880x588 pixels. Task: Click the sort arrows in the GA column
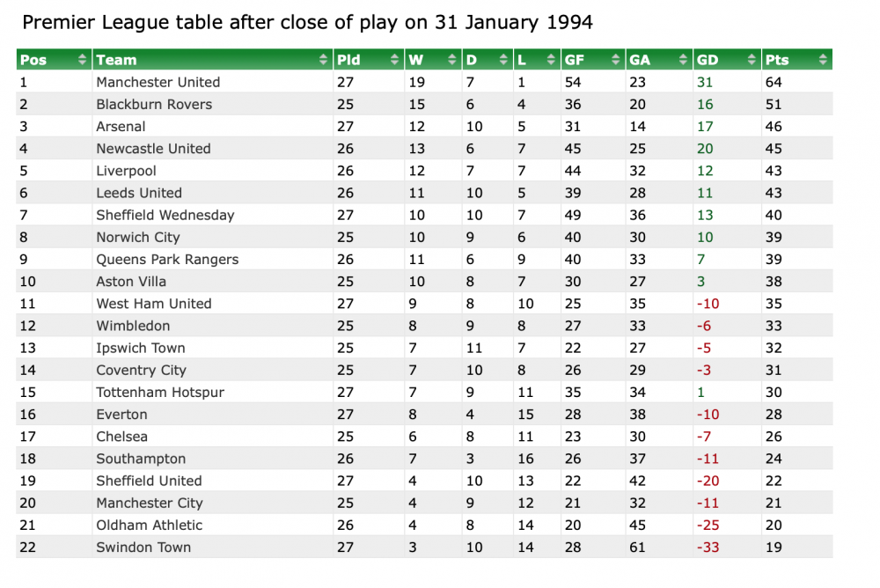(682, 60)
